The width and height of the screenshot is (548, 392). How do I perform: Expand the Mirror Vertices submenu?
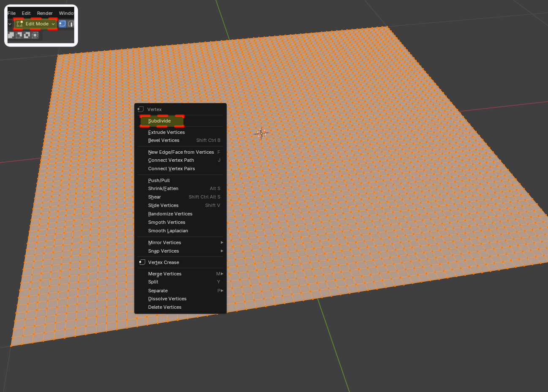pyautogui.click(x=180, y=242)
